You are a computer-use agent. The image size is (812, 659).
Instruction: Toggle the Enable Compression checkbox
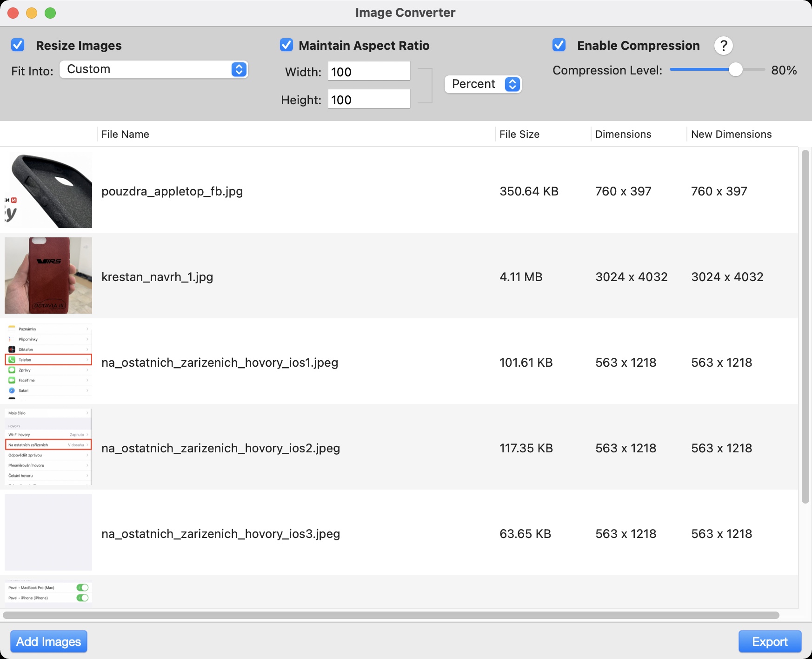(559, 45)
